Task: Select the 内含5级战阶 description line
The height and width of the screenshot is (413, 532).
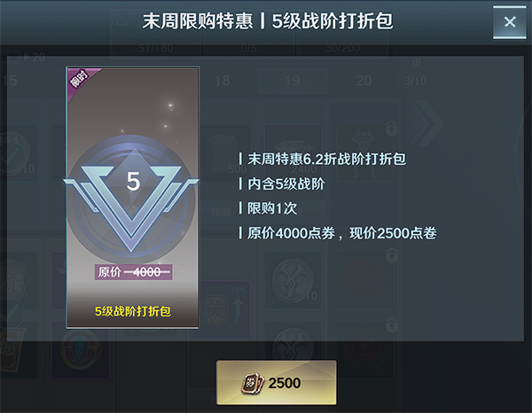Action: pyautogui.click(x=282, y=183)
